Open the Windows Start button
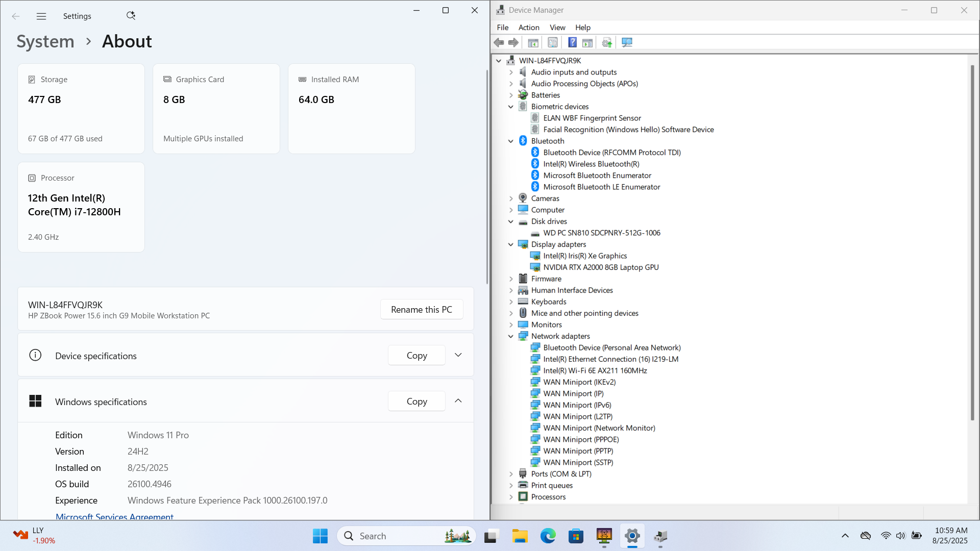980x551 pixels. pos(320,536)
